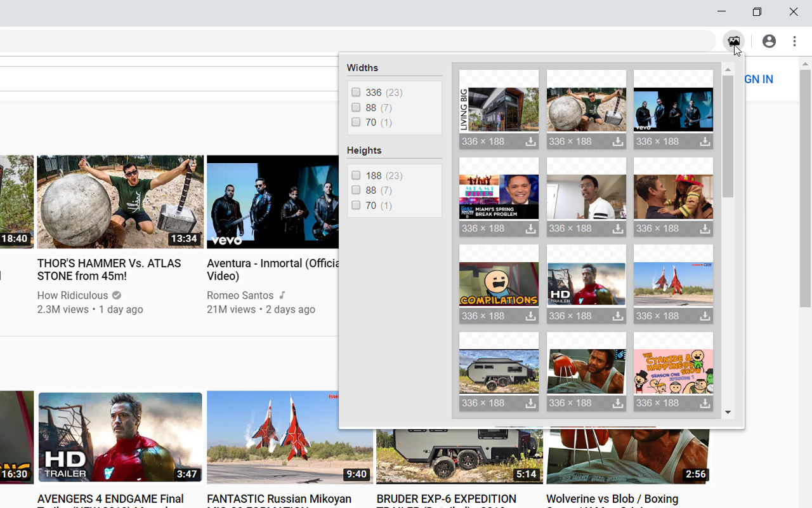Enable the width 70 filter
The image size is (812, 508).
[356, 122]
